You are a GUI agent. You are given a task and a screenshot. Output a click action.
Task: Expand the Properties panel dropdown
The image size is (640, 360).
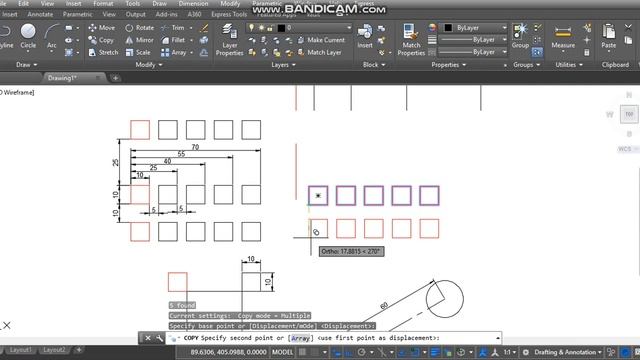[x=449, y=65]
